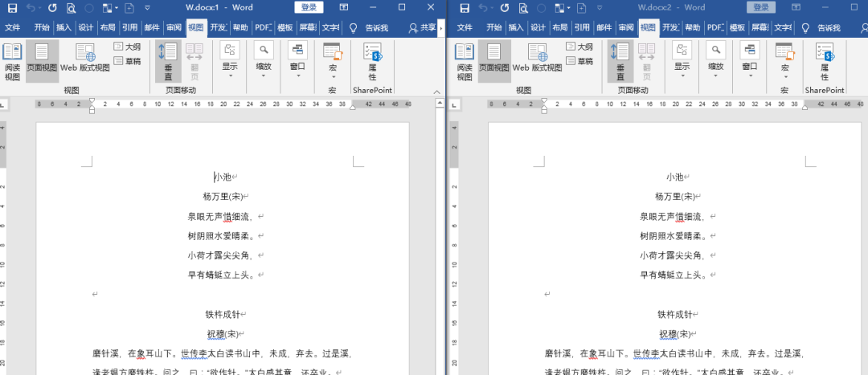
Task: Open Read Mode (阅读视图) in W.docx:1
Action: (x=12, y=62)
